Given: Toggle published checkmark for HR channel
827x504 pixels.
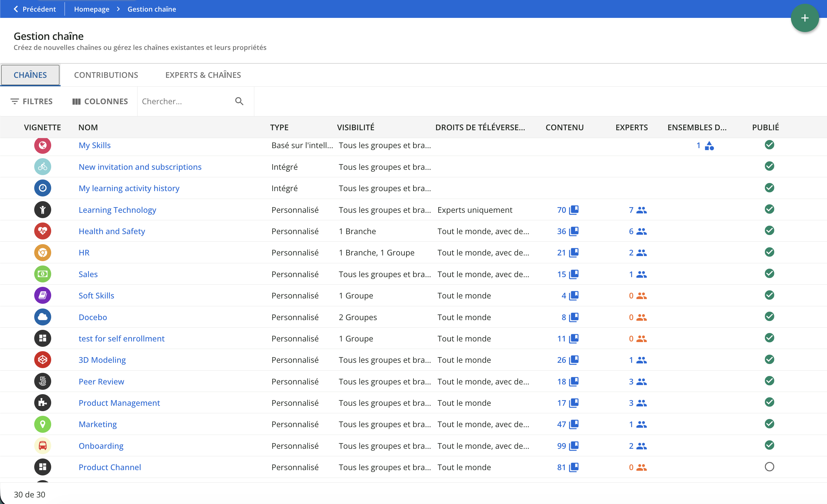Looking at the screenshot, I should (769, 252).
